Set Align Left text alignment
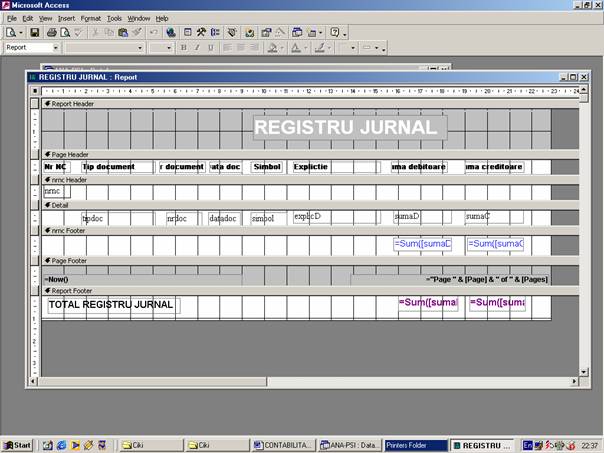Screen dimensions: 604x453 pyautogui.click(x=227, y=48)
